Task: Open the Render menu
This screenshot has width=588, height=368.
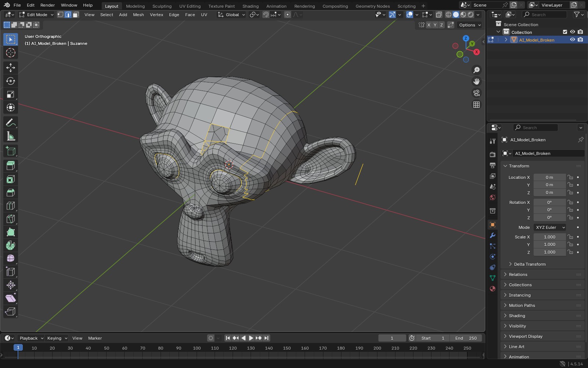Action: 47,5
